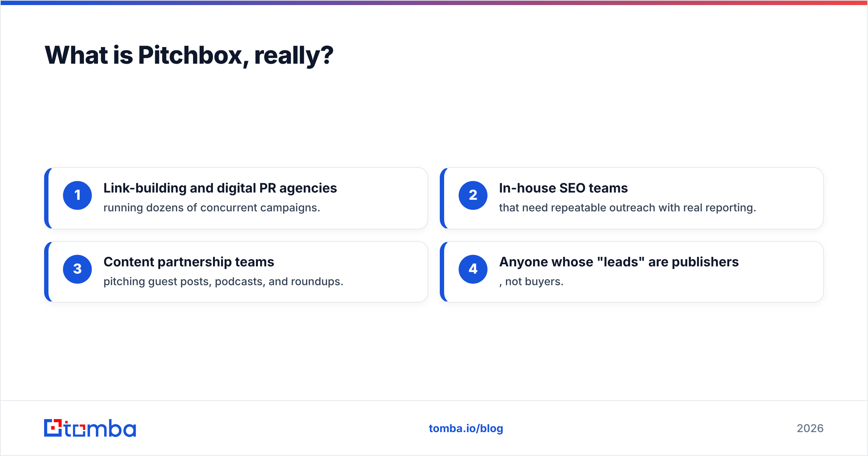Click the number 2 circle badge
This screenshot has width=868, height=456.
[473, 195]
